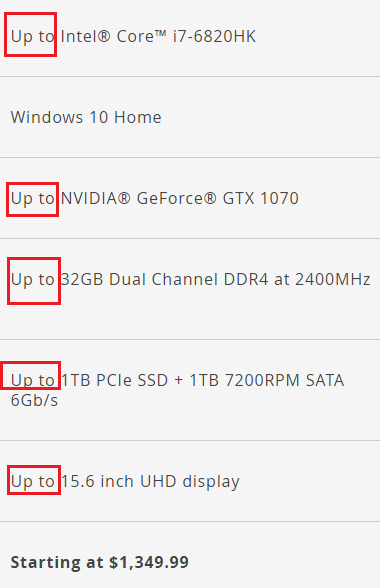Click the UHD display text
Screen dimensions: 380x588
pyautogui.click(x=189, y=482)
